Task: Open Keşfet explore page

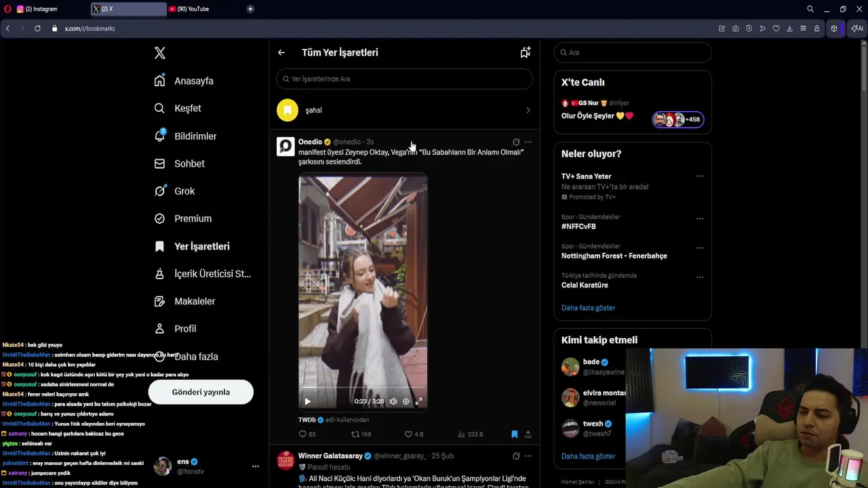Action: click(178, 108)
